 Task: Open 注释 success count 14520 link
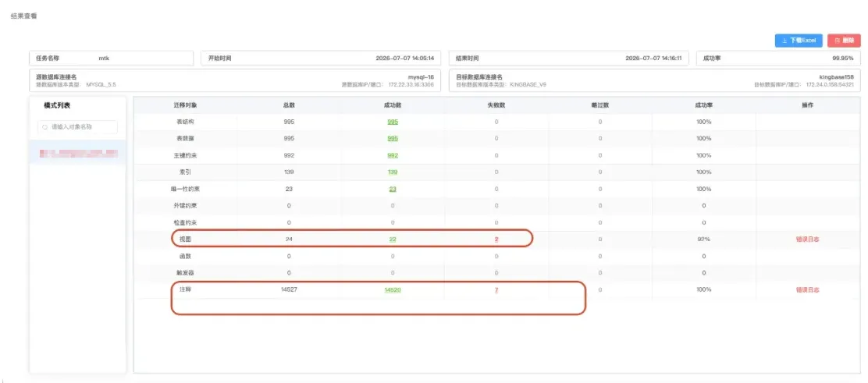(393, 290)
